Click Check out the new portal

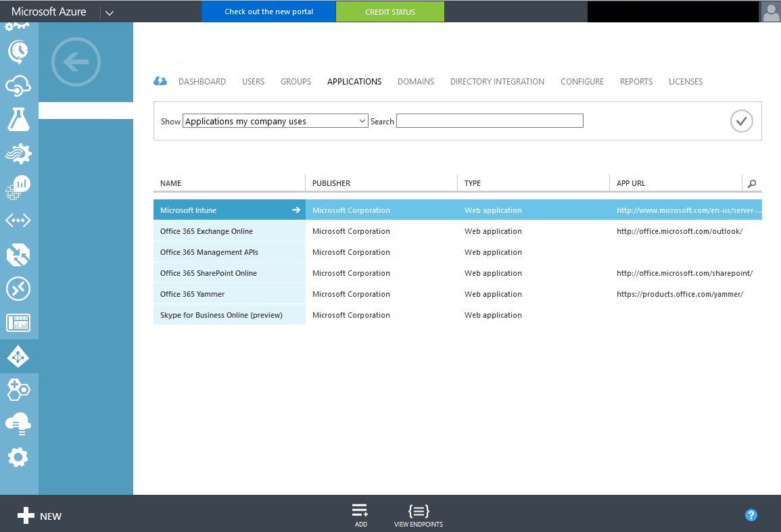(x=269, y=11)
